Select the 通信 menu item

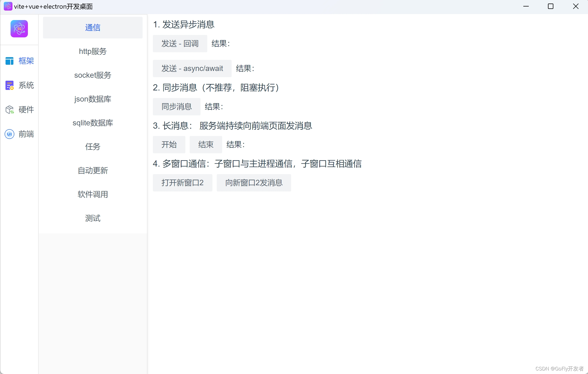93,28
